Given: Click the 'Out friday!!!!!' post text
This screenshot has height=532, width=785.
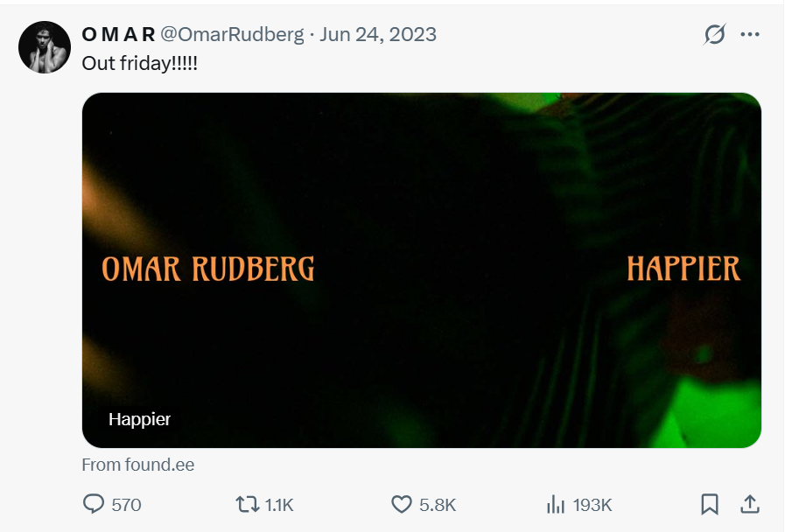Looking at the screenshot, I should click(x=140, y=63).
